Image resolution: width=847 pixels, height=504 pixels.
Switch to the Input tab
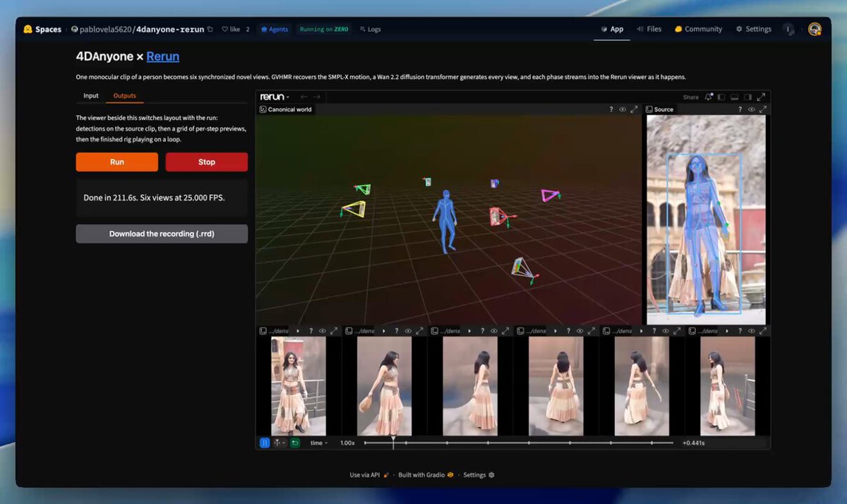(91, 96)
